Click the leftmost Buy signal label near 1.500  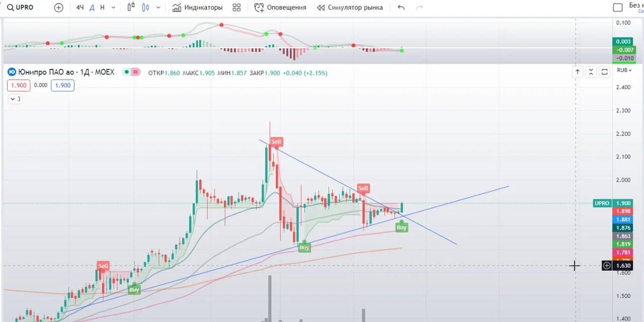[x=134, y=290]
